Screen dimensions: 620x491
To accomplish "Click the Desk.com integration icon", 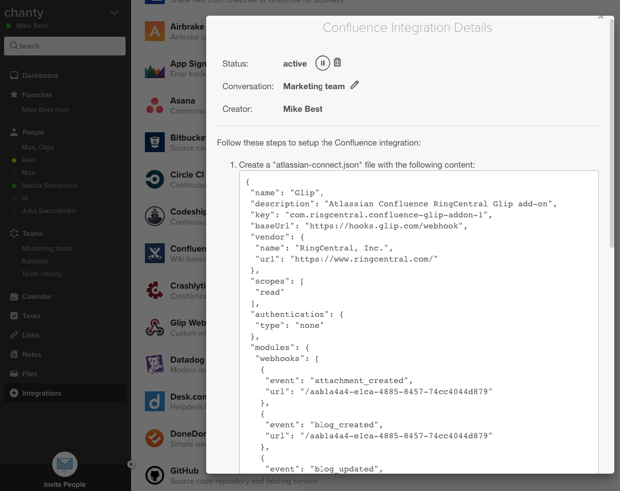I will pyautogui.click(x=155, y=401).
